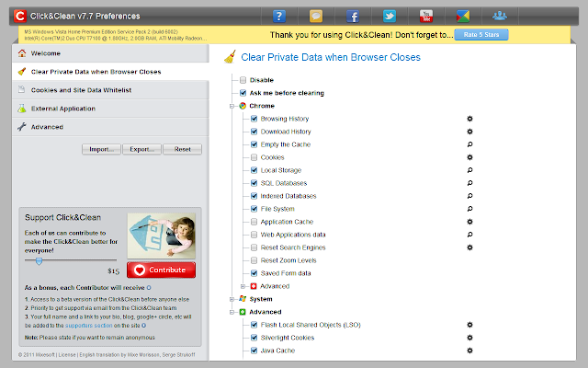Visit the Facebook page icon
Image resolution: width=588 pixels, height=368 pixels.
pos(353,17)
